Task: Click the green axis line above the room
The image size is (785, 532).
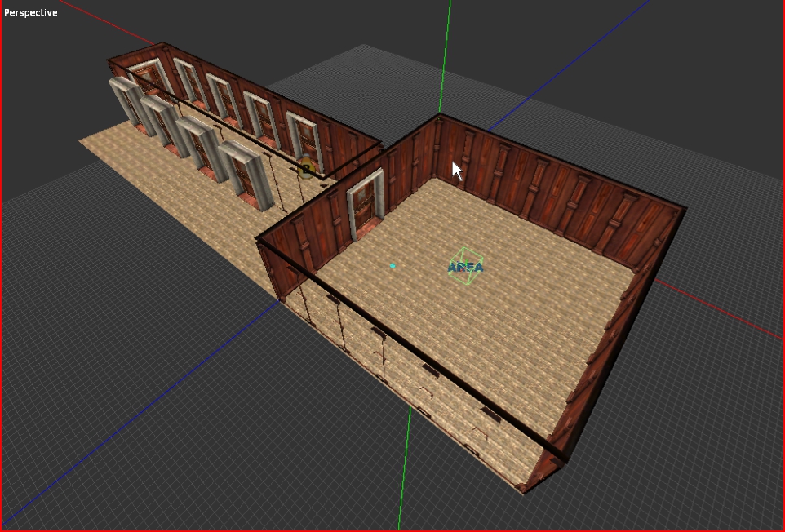Action: (446, 49)
